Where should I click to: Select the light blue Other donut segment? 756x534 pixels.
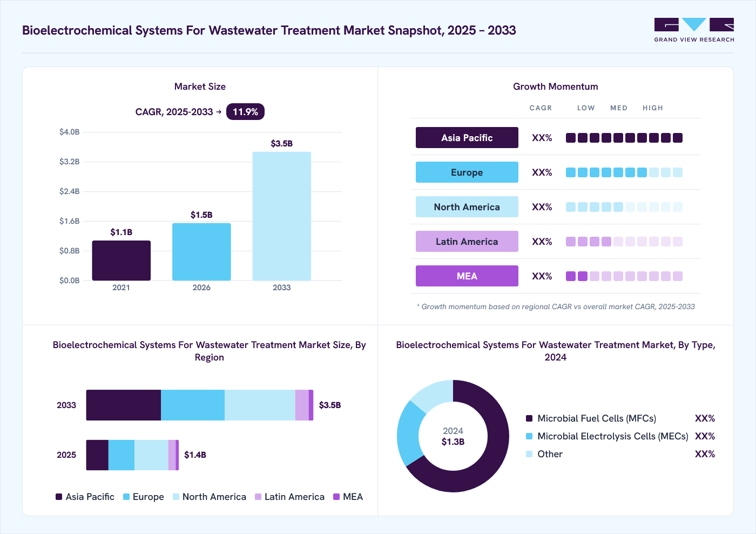435,393
